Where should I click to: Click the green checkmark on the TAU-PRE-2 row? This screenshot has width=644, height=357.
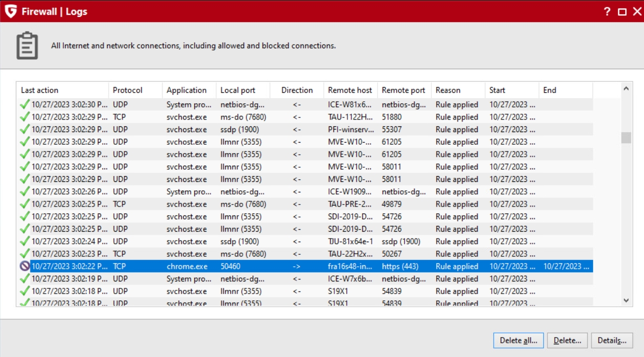click(25, 204)
